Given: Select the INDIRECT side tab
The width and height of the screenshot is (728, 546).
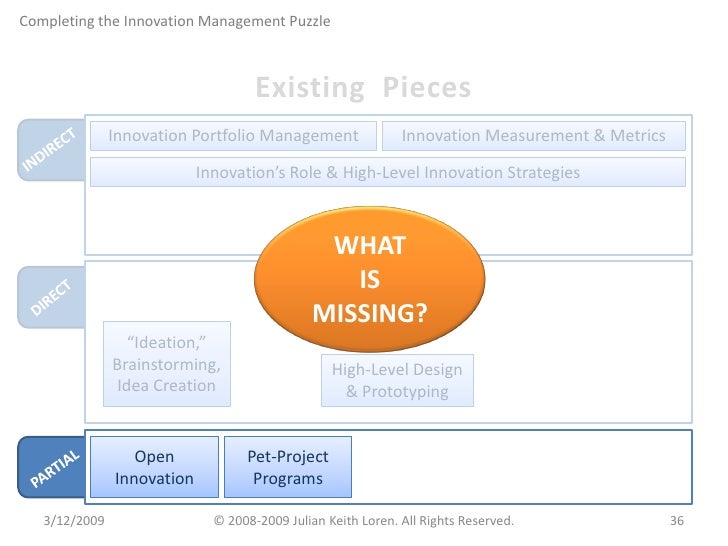Looking at the screenshot, I should coord(50,151).
